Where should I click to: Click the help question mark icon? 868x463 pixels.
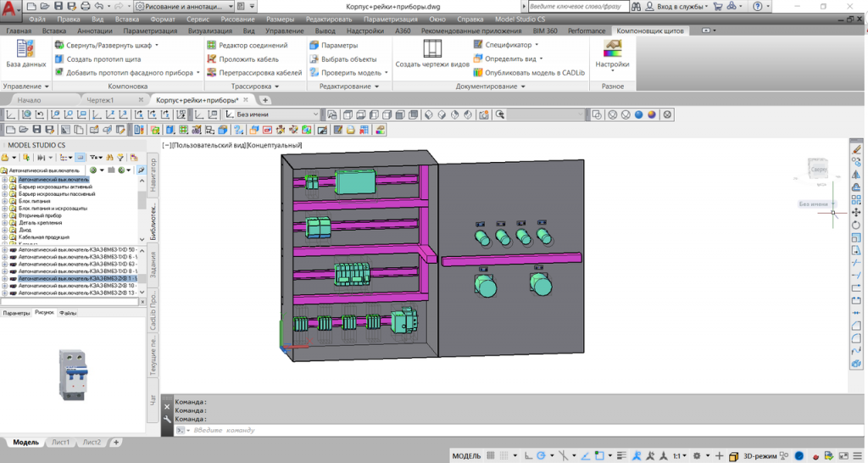tap(758, 7)
